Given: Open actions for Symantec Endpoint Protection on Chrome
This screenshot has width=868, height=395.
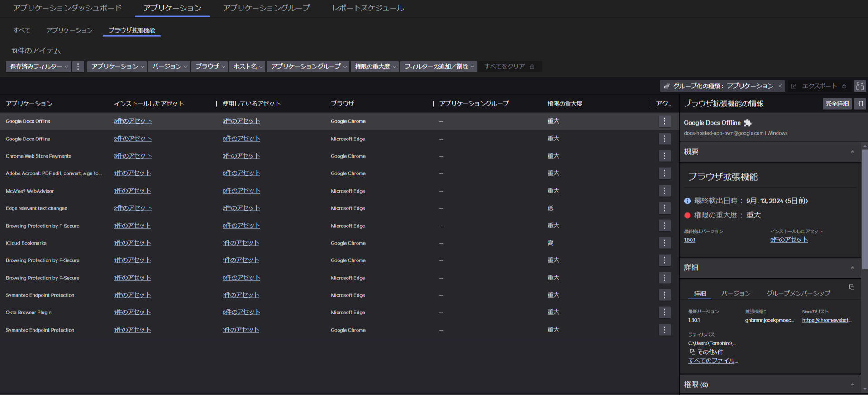Looking at the screenshot, I should coord(664,330).
